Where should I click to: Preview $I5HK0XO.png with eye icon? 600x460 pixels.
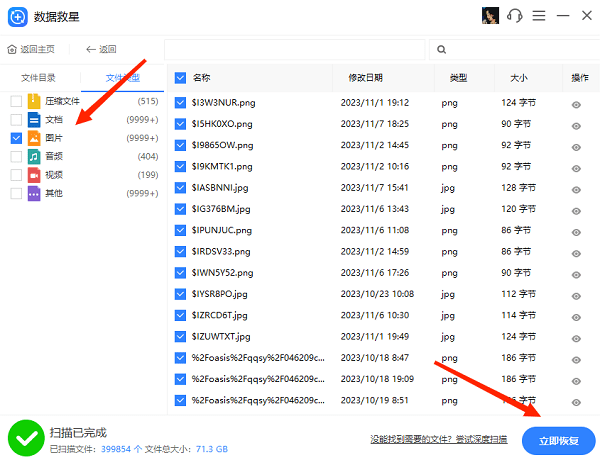point(576,126)
